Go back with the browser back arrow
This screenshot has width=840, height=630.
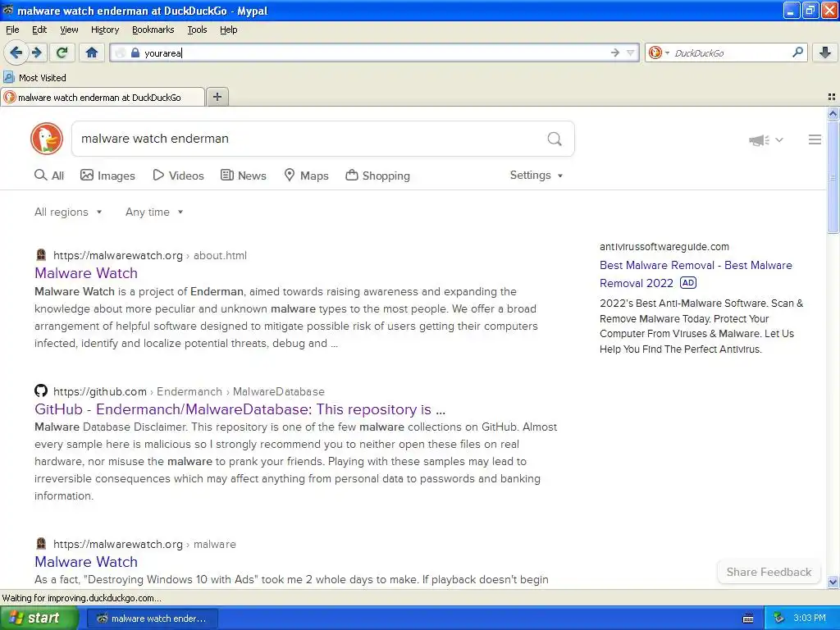click(16, 52)
